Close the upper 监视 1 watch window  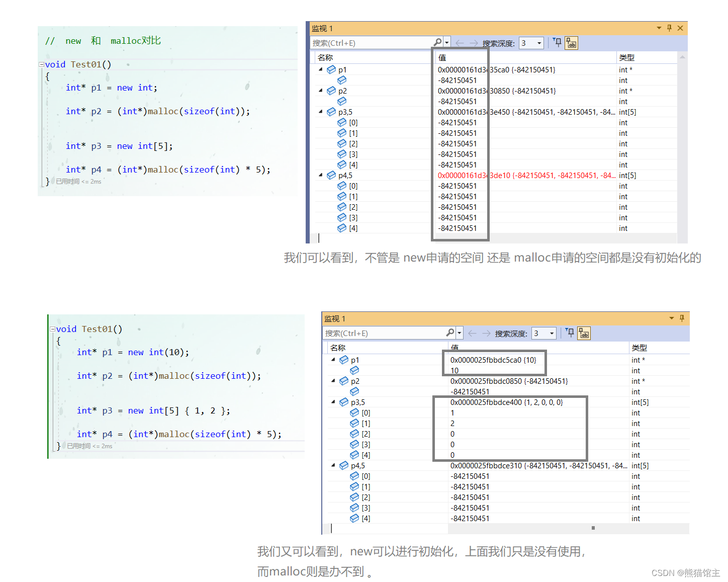(x=680, y=28)
